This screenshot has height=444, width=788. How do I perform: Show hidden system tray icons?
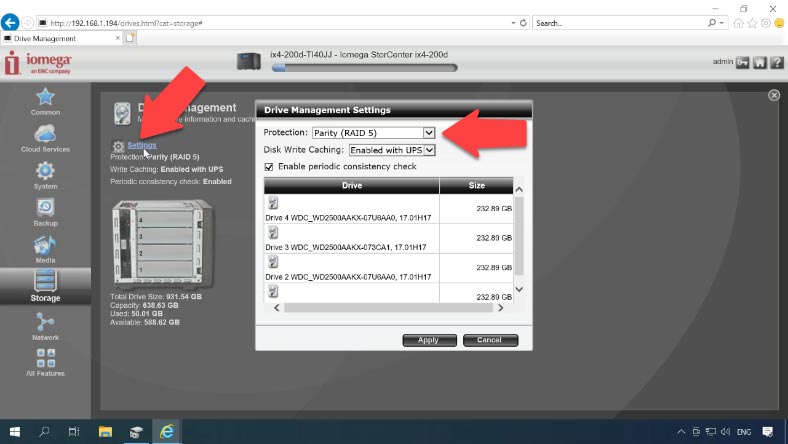pyautogui.click(x=681, y=431)
